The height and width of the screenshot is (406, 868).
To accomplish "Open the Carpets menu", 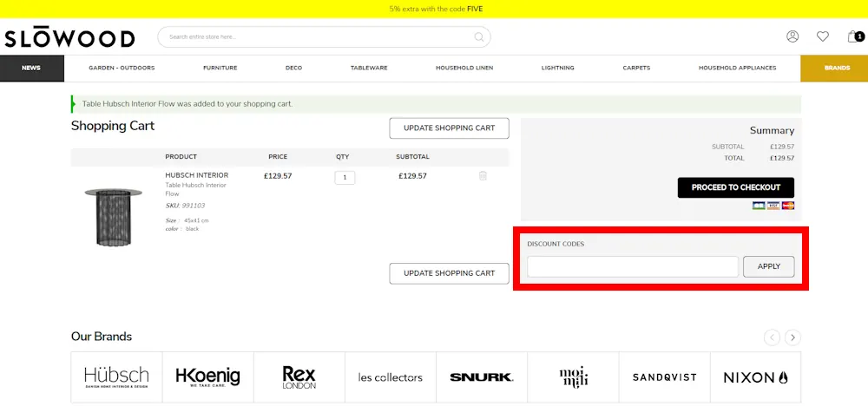I will tap(636, 68).
